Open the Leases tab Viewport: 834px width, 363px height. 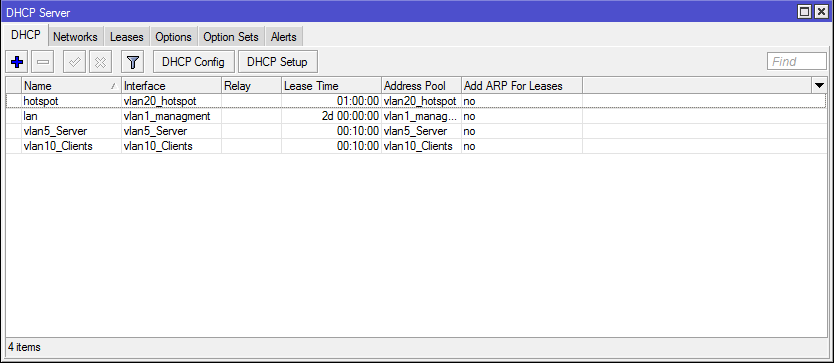(x=127, y=37)
